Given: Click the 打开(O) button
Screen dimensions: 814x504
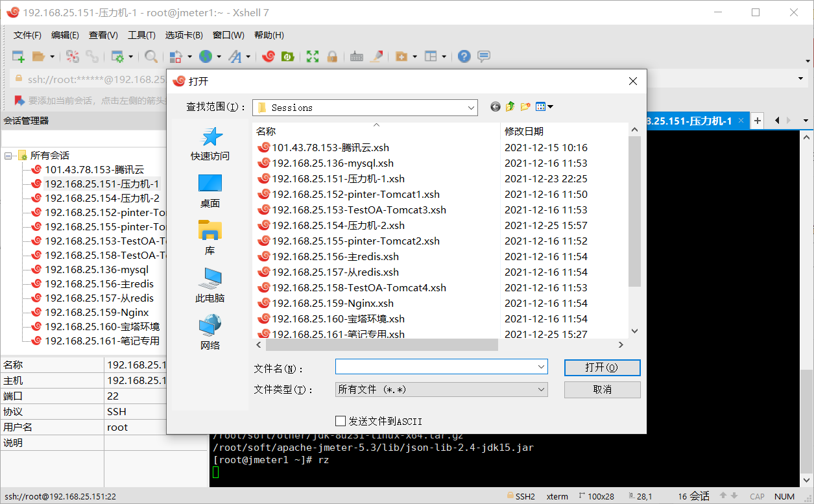Looking at the screenshot, I should [x=602, y=368].
